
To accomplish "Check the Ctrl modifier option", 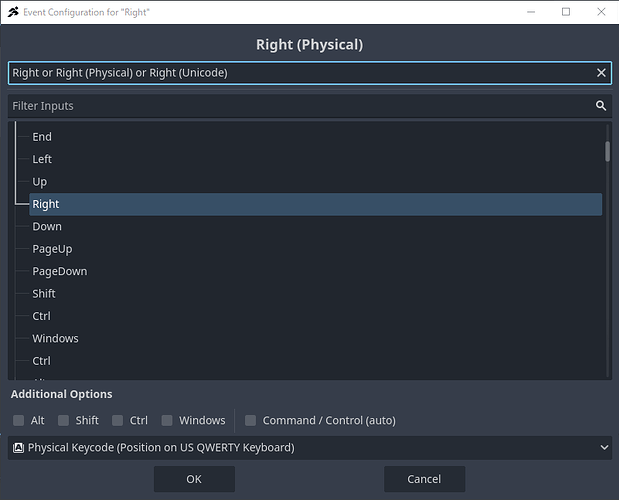I will (118, 421).
